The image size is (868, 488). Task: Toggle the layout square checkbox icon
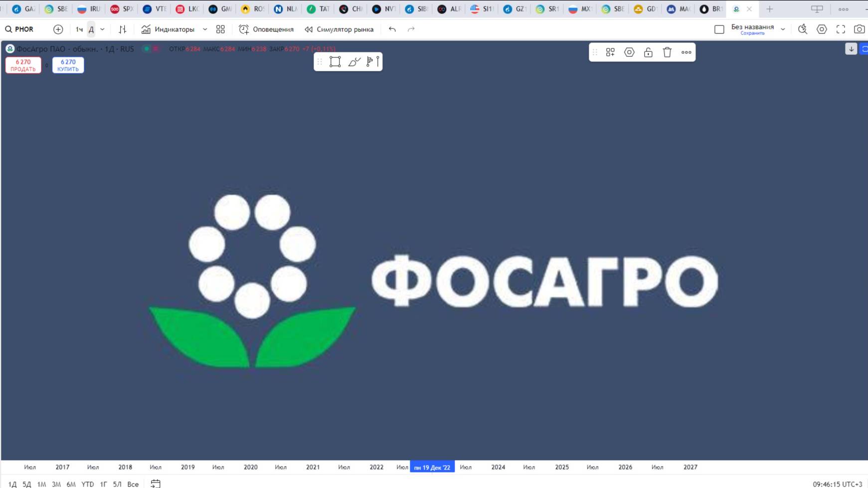click(719, 29)
